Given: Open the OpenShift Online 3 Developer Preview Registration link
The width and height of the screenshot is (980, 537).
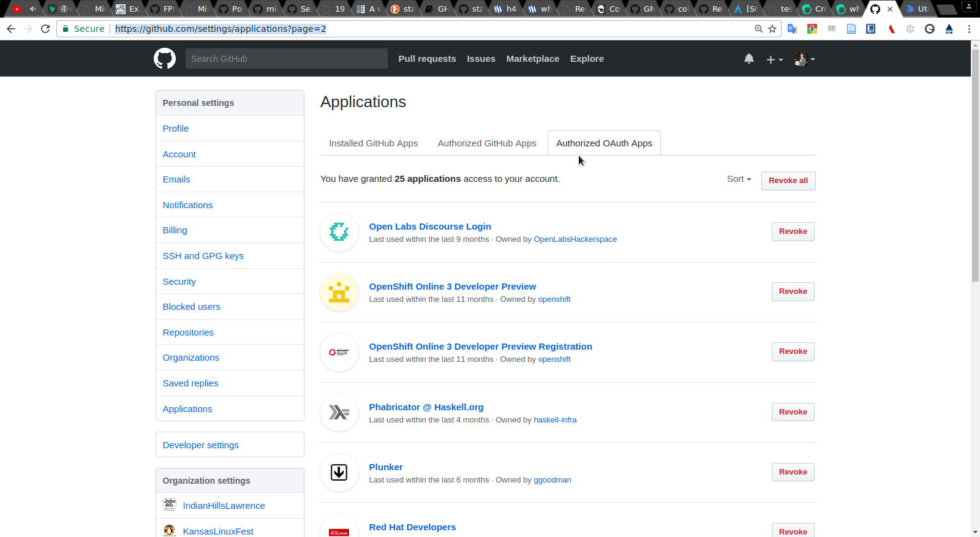Looking at the screenshot, I should (x=480, y=347).
